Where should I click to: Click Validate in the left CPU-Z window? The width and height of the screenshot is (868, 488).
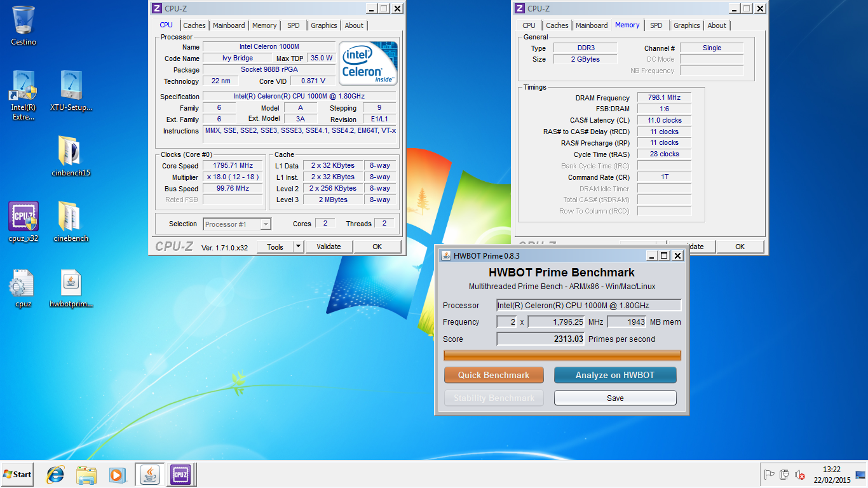329,247
